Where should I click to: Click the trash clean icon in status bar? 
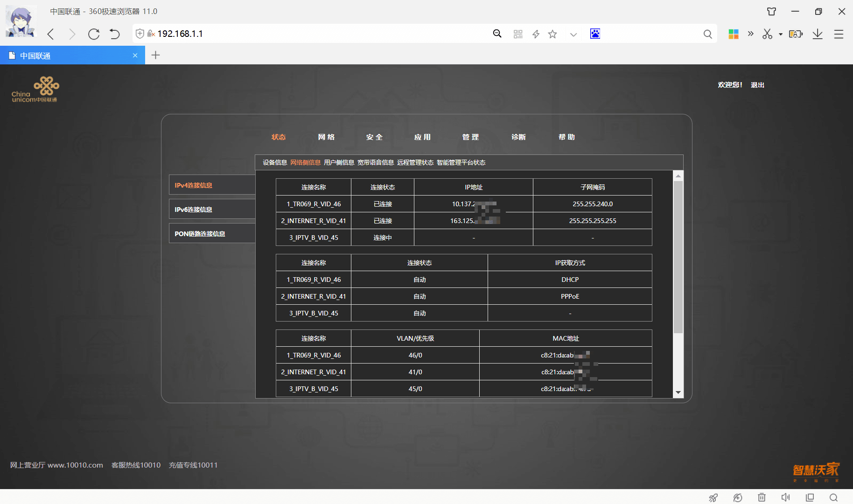tap(762, 497)
